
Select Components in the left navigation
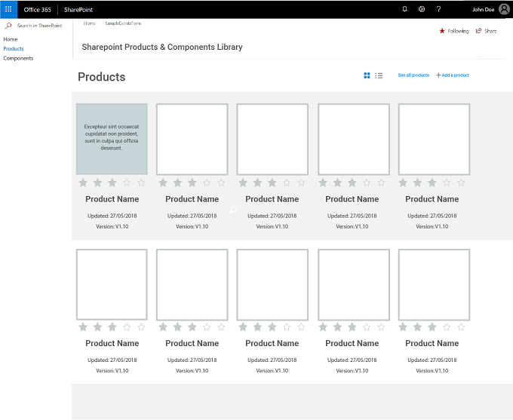[18, 58]
